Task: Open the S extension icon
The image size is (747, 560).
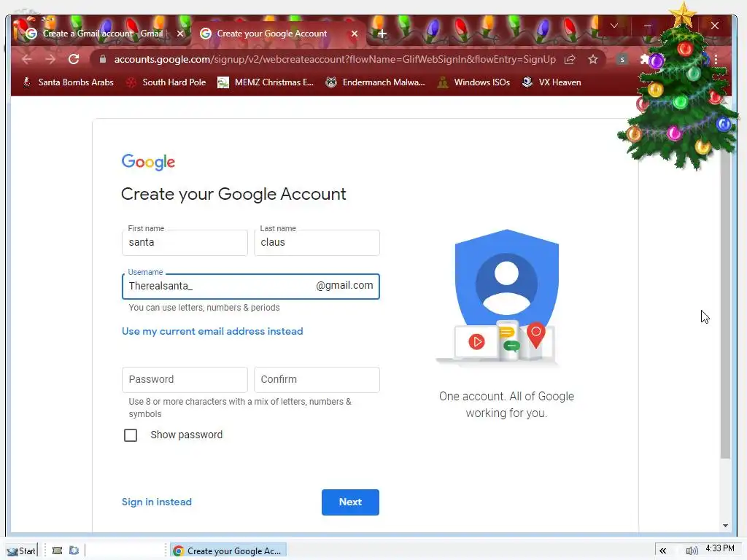Action: [622, 60]
